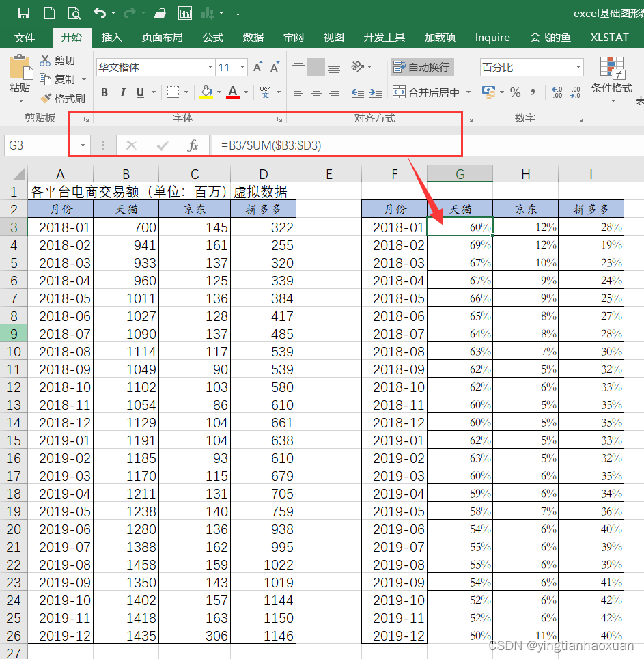Open the Paste (粘贴) dropdown arrow
The image size is (644, 659).
coord(20,101)
